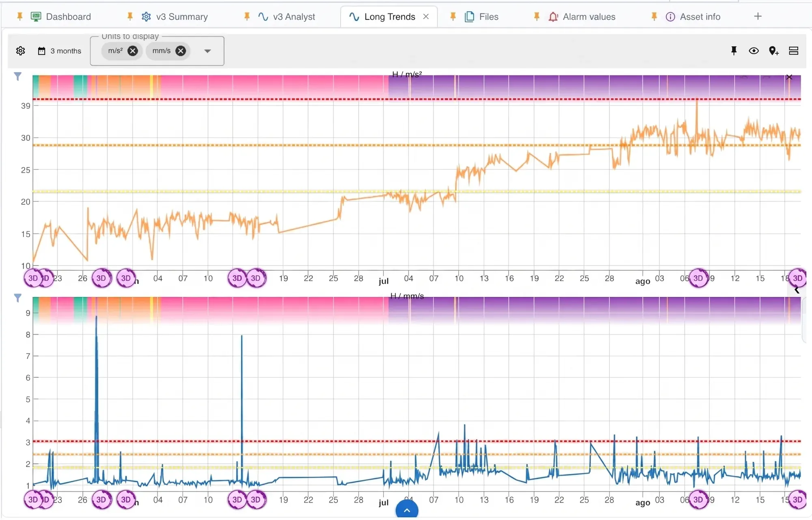
Task: Switch to the Alarm values tab
Action: [x=582, y=17]
